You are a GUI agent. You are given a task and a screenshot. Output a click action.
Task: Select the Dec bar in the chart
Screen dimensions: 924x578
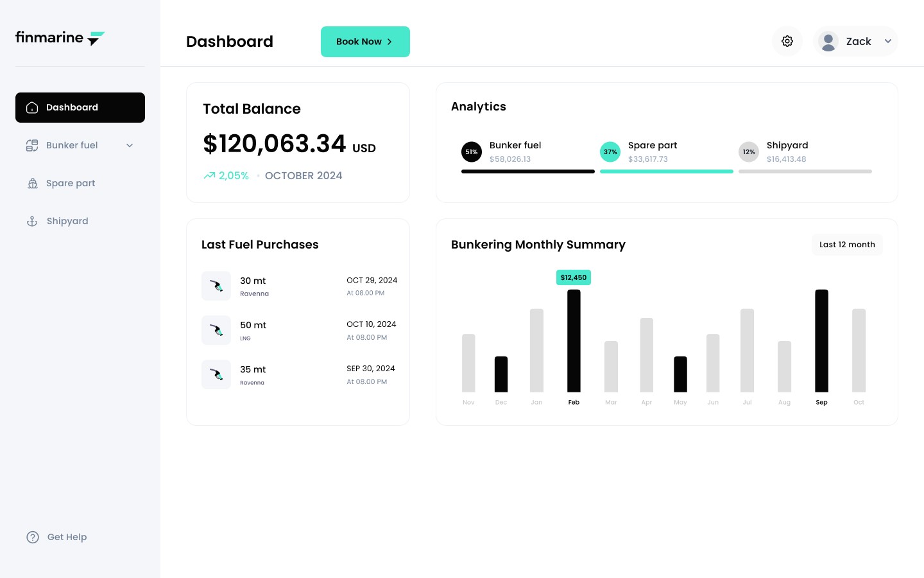point(501,374)
